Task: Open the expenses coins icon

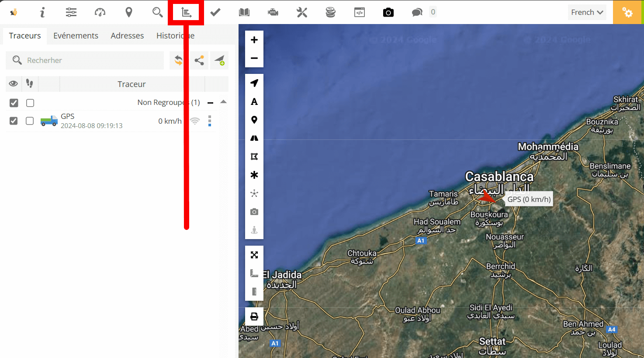Action: tap(331, 12)
